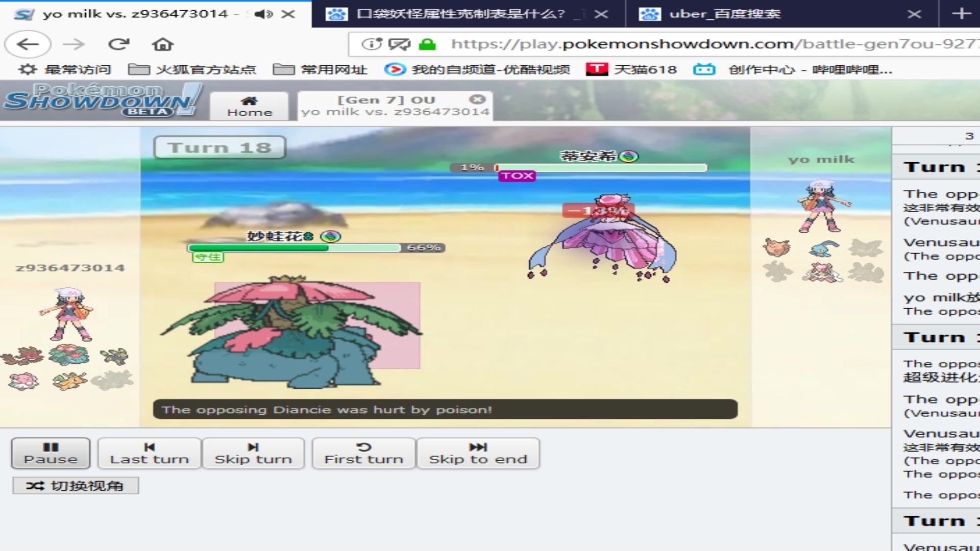The image size is (980, 551).
Task: Click the Diancie icon in yo milk's team
Action: coord(822,273)
